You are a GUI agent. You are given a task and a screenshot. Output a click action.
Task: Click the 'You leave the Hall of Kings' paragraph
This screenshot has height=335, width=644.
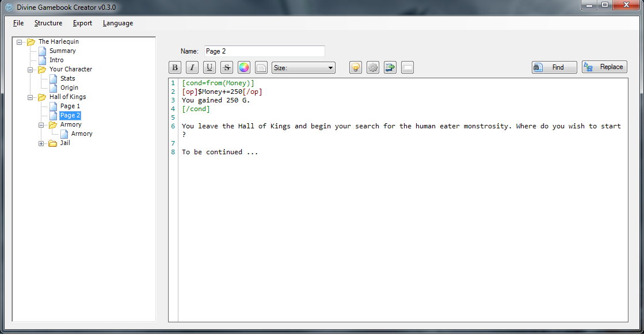[401, 130]
